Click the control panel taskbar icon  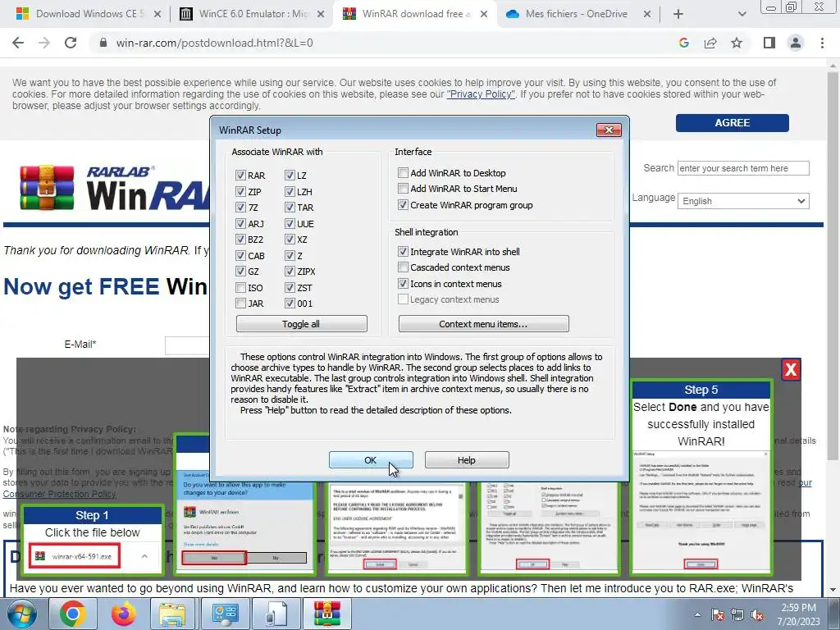[x=224, y=614]
